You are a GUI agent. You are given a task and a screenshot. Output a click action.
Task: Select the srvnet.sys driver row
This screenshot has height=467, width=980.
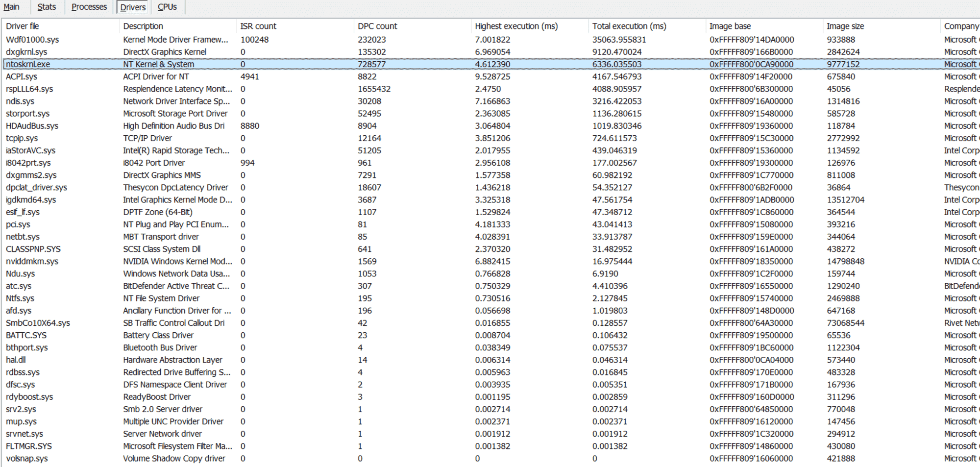(x=491, y=434)
